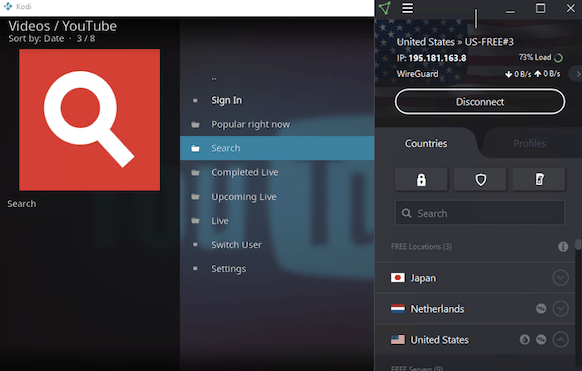582x371 pixels.
Task: Open the highlighted Search folder
Action: [277, 148]
